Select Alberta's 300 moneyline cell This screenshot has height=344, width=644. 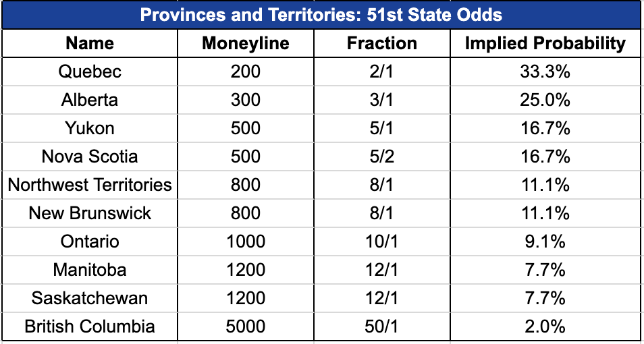point(246,100)
